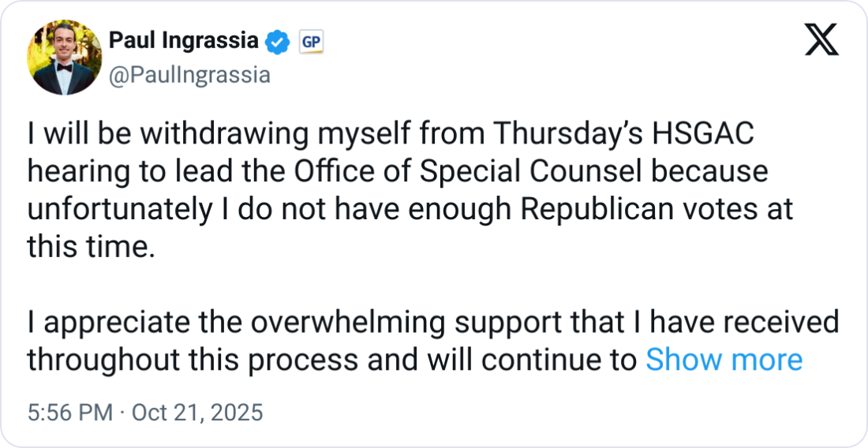Expand the tweet with Show more
The height and width of the screenshot is (448, 868).
724,360
